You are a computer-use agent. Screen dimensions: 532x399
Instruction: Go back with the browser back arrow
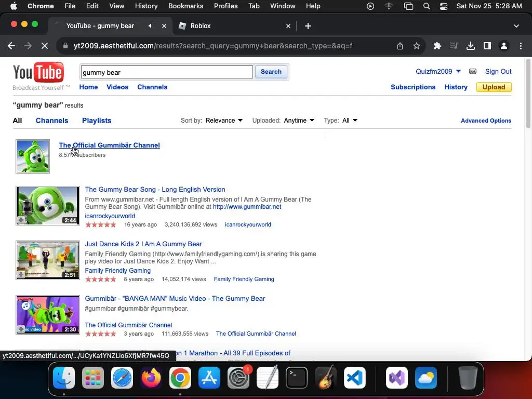(x=11, y=46)
